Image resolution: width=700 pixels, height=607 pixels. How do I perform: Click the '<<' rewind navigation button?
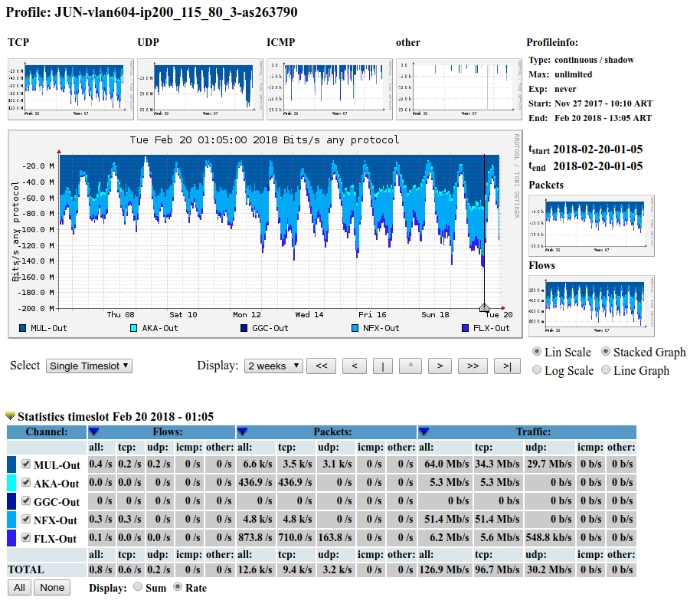[321, 366]
